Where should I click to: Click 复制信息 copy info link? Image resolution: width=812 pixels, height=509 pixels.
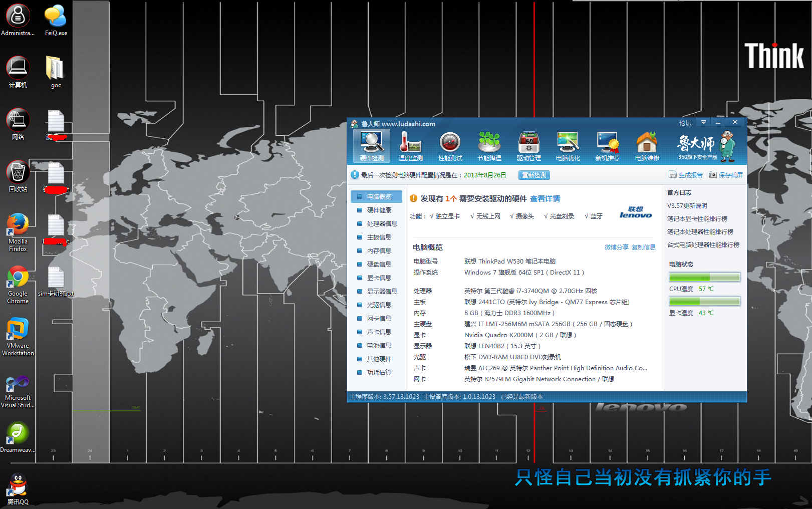pos(643,247)
